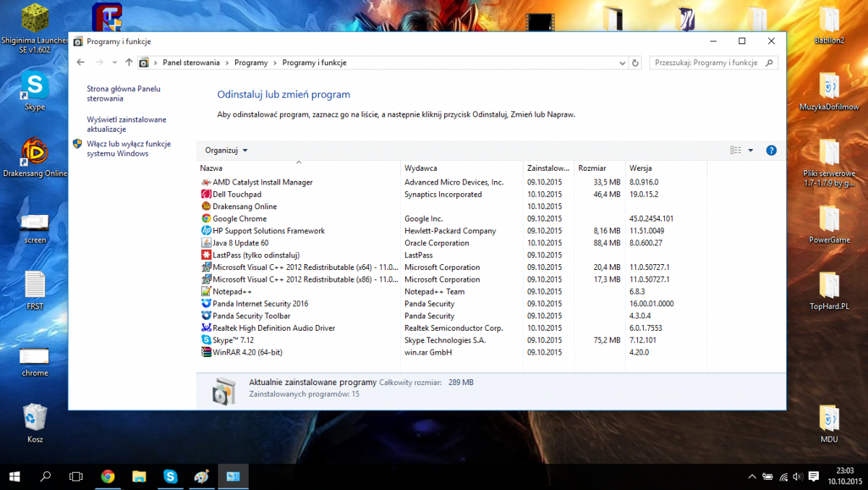868x490 pixels.
Task: Click the search box Przeszukaj: Programy i funkcje
Action: pyautogui.click(x=713, y=63)
